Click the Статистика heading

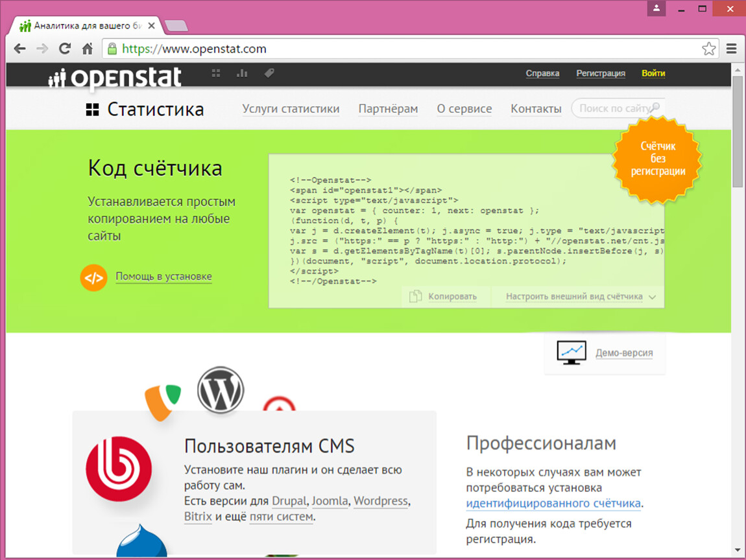point(156,110)
